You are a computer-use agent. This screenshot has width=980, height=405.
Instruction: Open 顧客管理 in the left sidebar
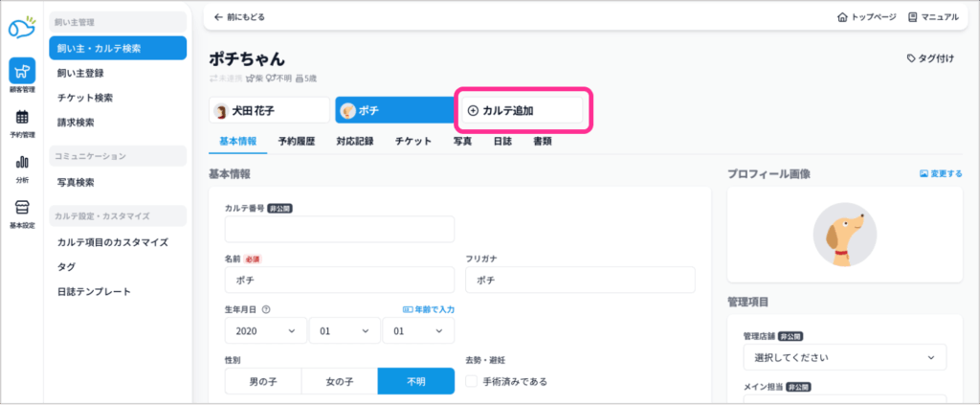22,74
